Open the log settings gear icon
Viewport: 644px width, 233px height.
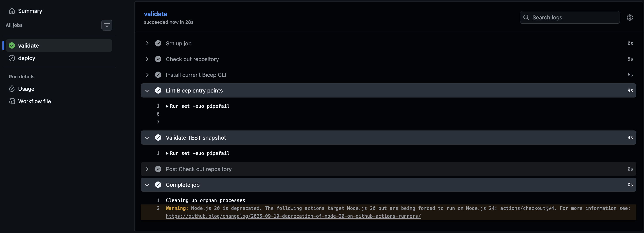pyautogui.click(x=630, y=17)
